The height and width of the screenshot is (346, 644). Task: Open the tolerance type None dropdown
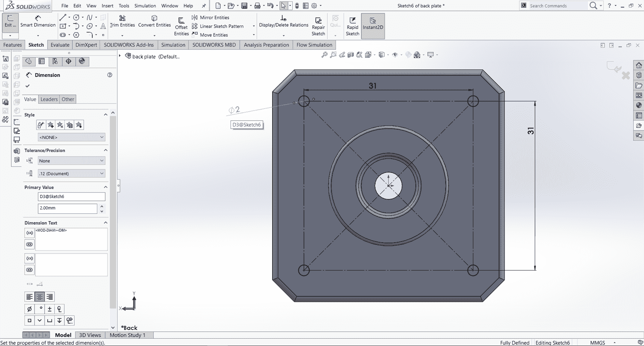coord(71,161)
